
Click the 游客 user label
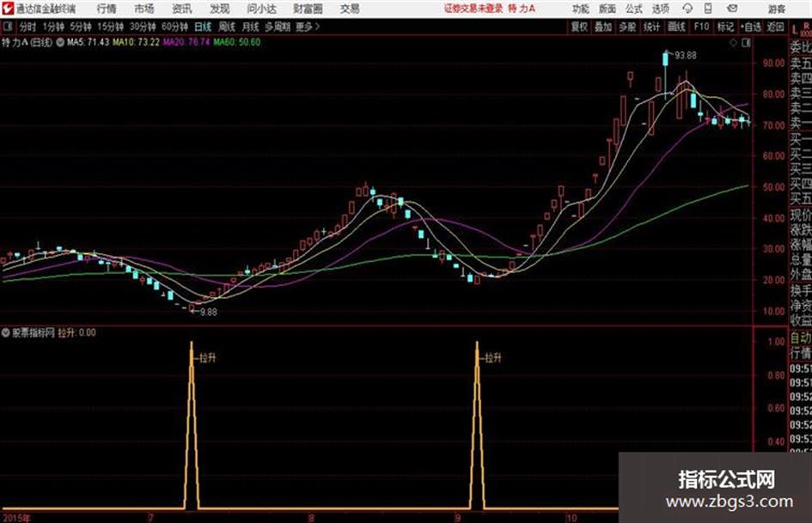point(776,9)
